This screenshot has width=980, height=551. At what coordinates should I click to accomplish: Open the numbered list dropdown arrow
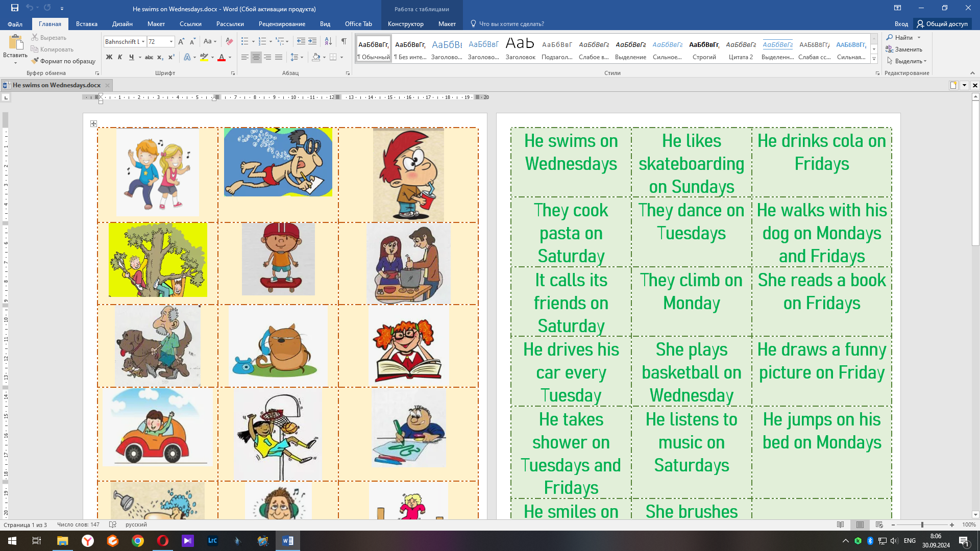pos(271,42)
